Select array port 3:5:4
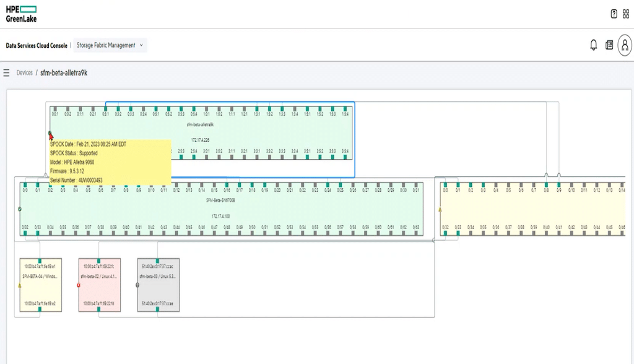 pyautogui.click(x=345, y=157)
